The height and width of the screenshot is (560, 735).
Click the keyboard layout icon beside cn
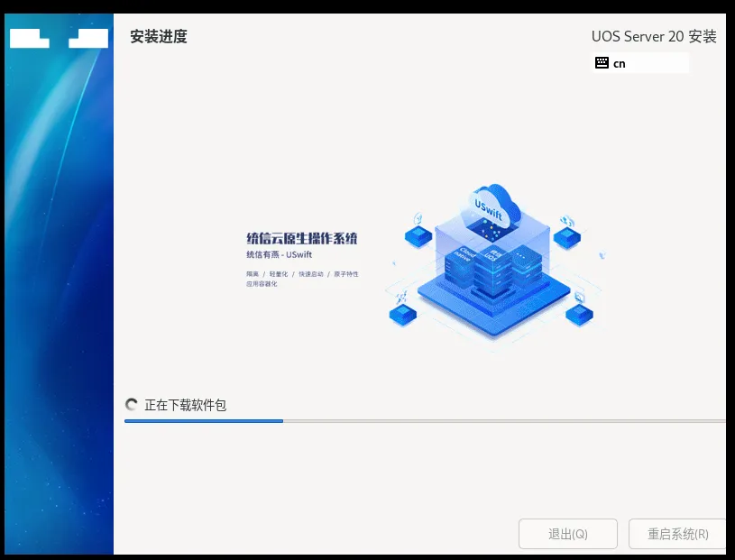(x=602, y=63)
